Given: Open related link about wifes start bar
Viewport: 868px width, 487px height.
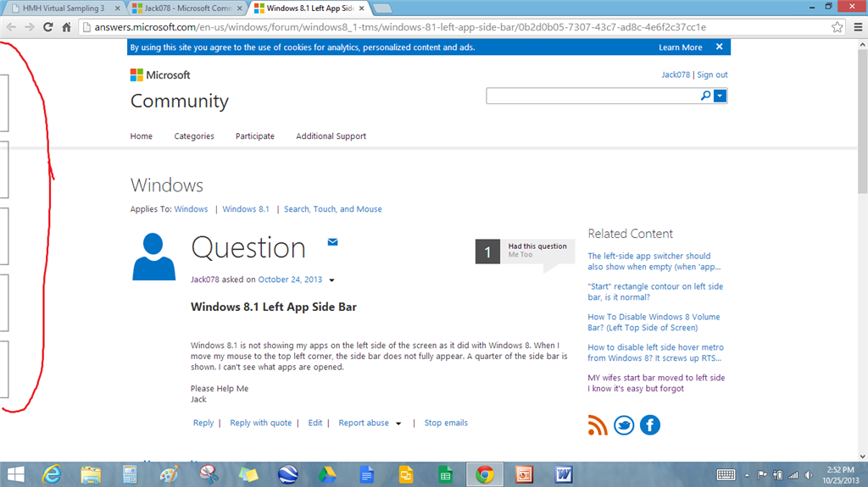Looking at the screenshot, I should (x=656, y=383).
